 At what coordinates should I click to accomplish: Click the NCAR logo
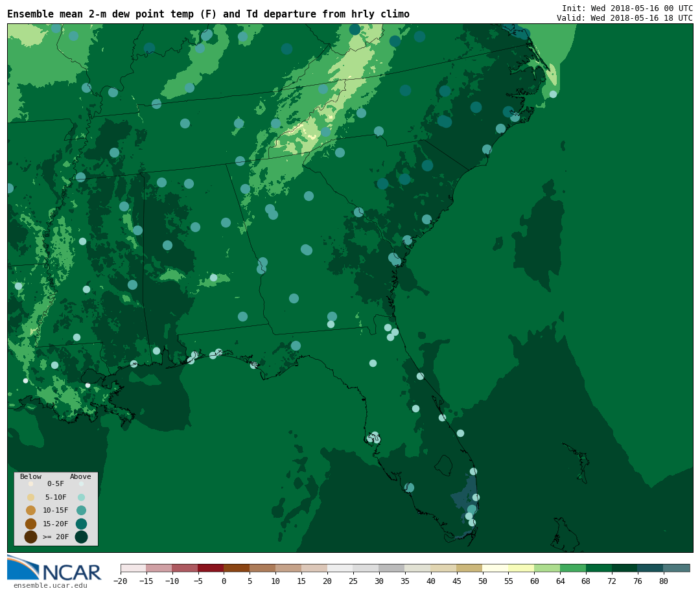pyautogui.click(x=54, y=568)
